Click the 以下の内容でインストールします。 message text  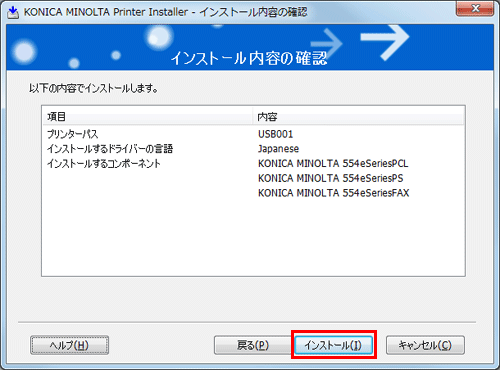[x=94, y=88]
